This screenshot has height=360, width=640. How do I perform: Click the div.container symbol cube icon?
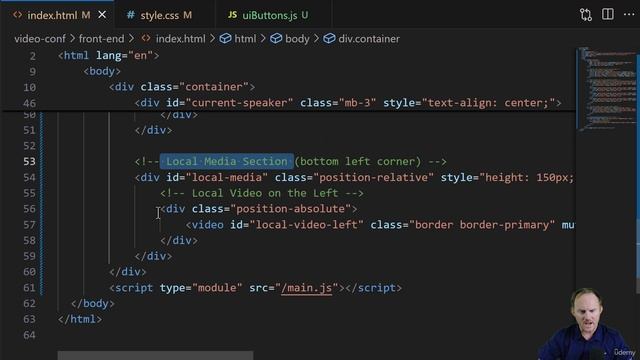pos(329,38)
